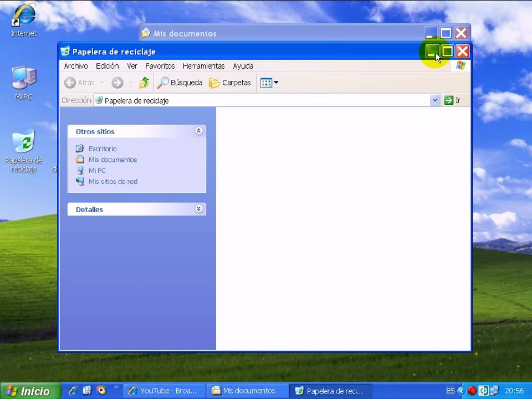
Task: Click the Mi PC icon in Otros sitios
Action: click(x=80, y=170)
